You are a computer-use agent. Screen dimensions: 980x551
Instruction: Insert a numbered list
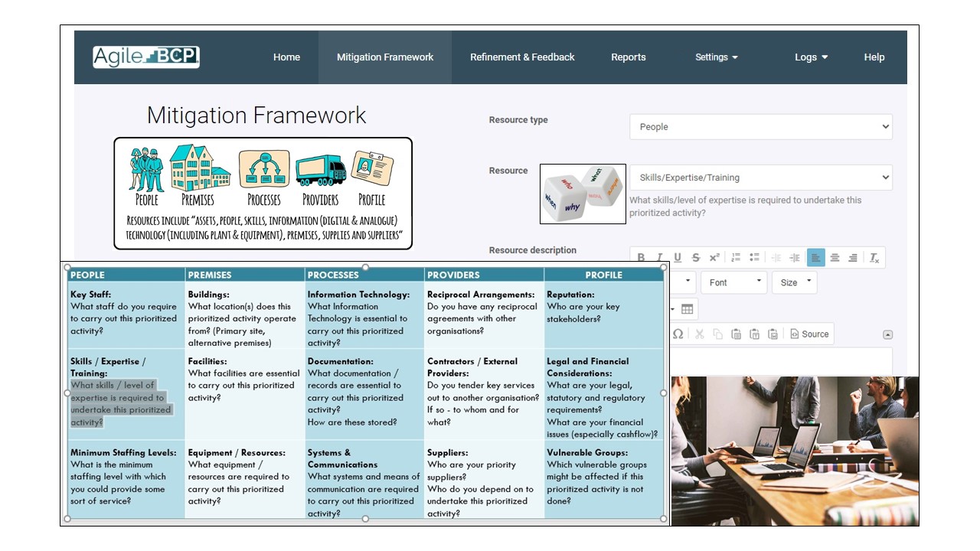pyautogui.click(x=737, y=258)
